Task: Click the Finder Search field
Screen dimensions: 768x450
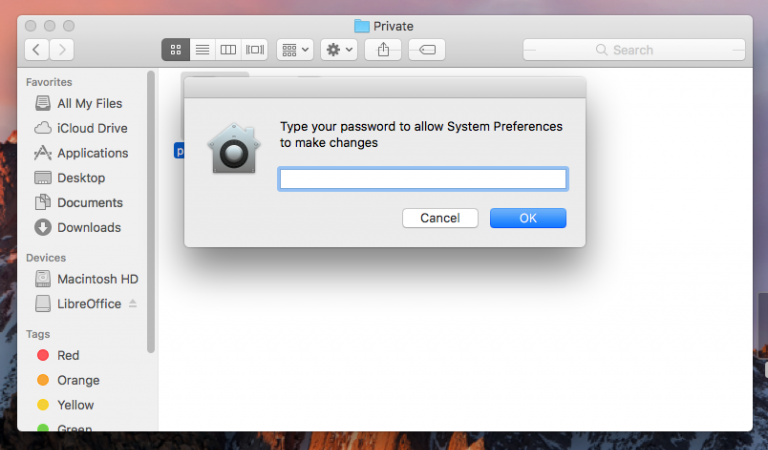Action: pos(634,49)
